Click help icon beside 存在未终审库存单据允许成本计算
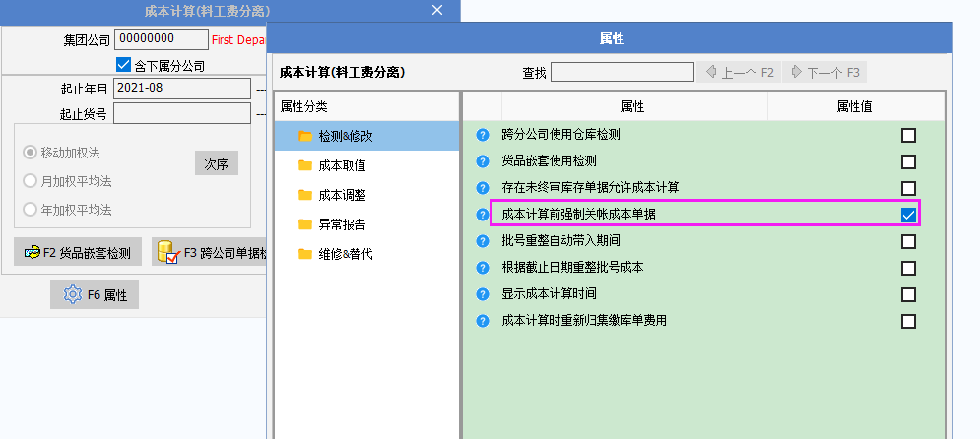Viewport: 980px width, 439px height. click(482, 188)
